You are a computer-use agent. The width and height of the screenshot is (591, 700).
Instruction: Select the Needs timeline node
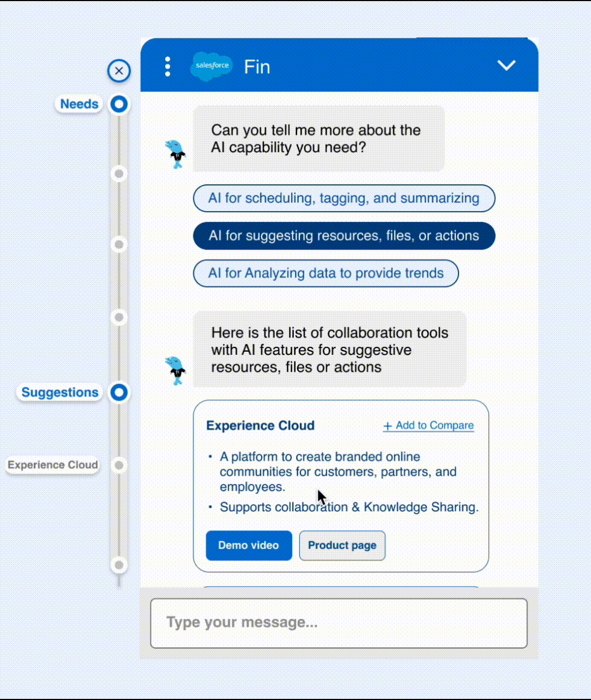pos(119,104)
